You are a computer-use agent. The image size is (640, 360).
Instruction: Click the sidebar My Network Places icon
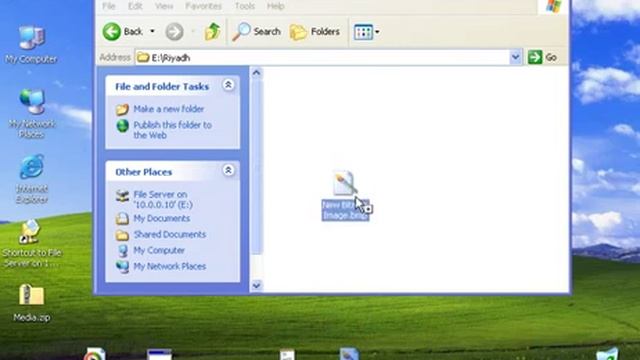(x=122, y=267)
